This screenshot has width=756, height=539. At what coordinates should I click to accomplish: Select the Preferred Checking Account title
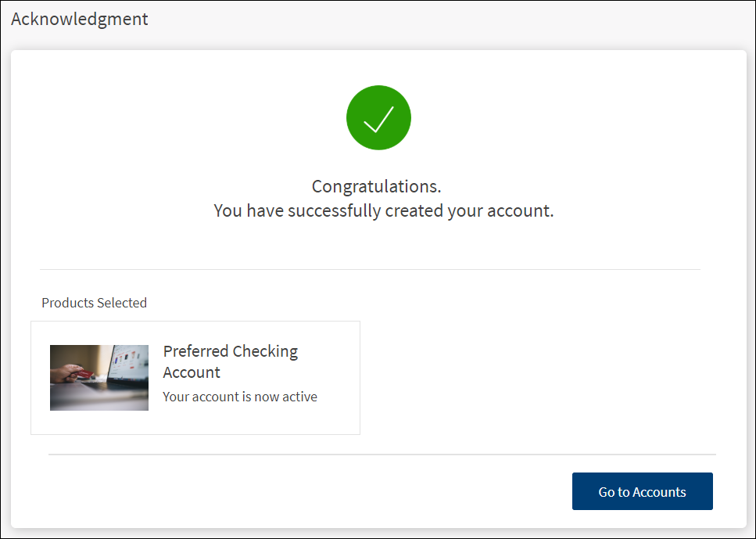[231, 361]
